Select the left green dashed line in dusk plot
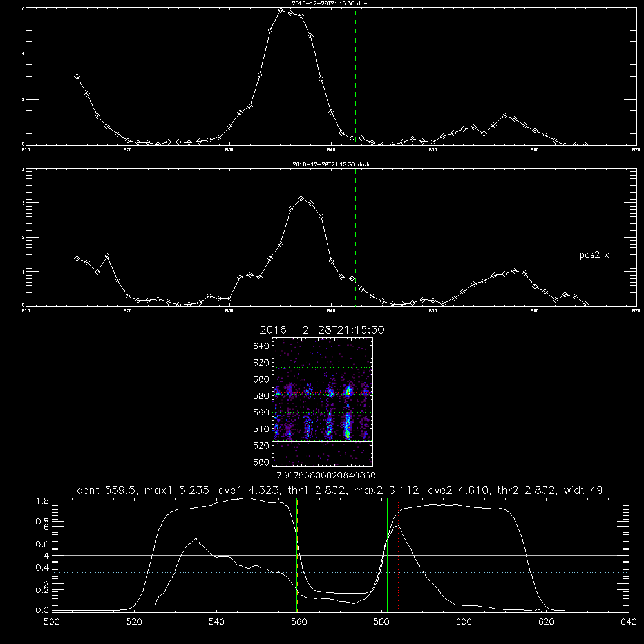The image size is (644, 644). [x=205, y=237]
